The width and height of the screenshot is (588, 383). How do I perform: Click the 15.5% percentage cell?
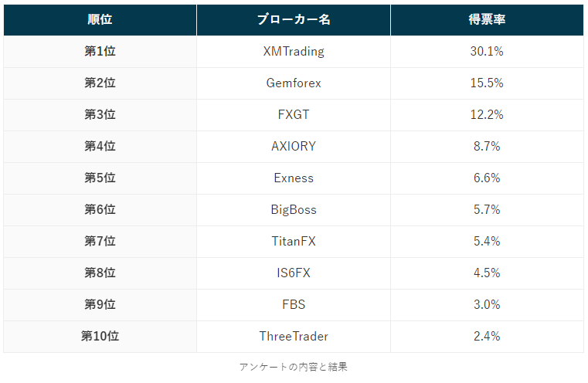pyautogui.click(x=487, y=83)
